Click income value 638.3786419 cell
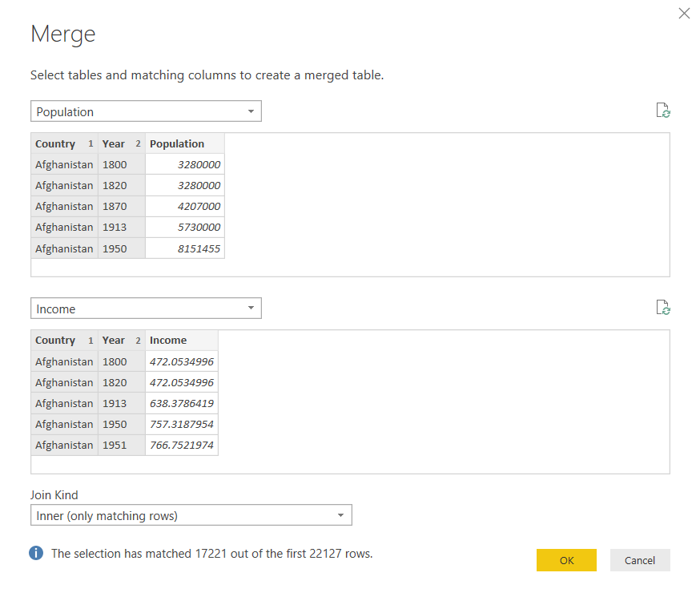The height and width of the screenshot is (601, 700). pyautogui.click(x=182, y=403)
